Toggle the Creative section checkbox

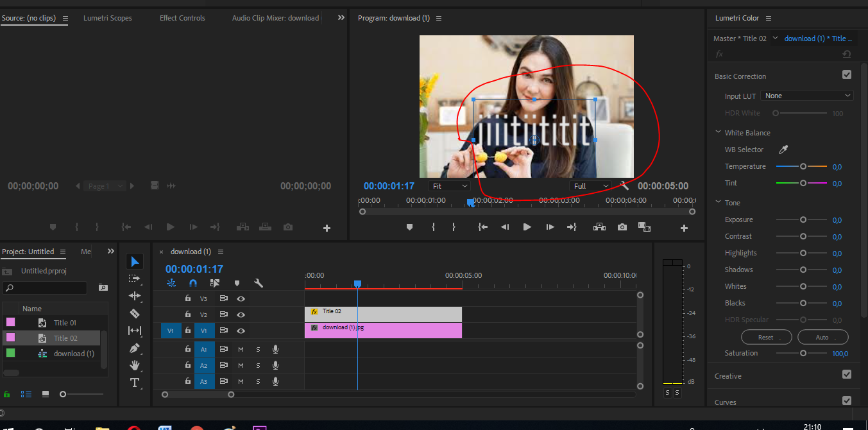point(847,375)
